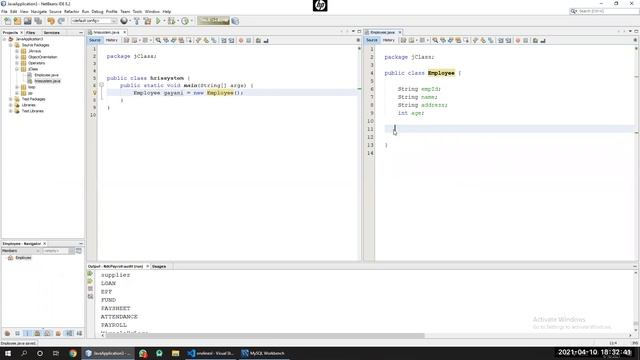This screenshot has height=360, width=640.
Task: Collapse the Source Packages node
Action: [11, 45]
